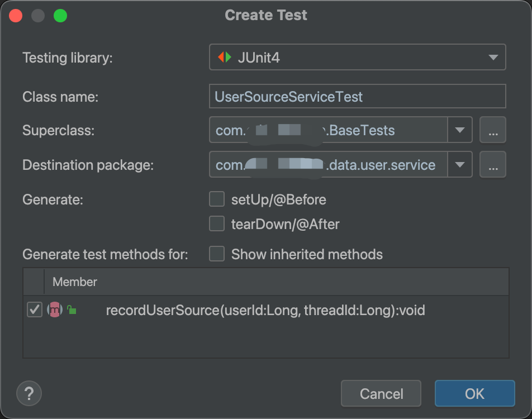
Task: Confirm test creation with OK
Action: point(474,393)
